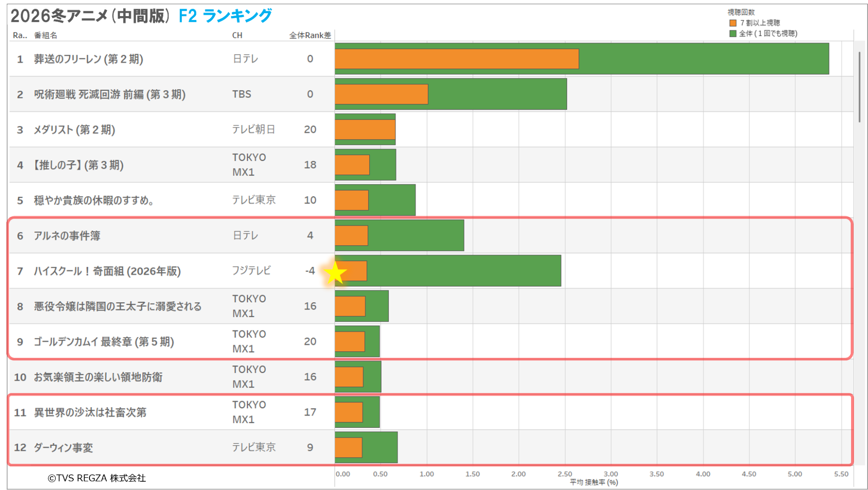
Task: Click green bar for 呪術廻戦 死滅回游
Action: pos(497,94)
